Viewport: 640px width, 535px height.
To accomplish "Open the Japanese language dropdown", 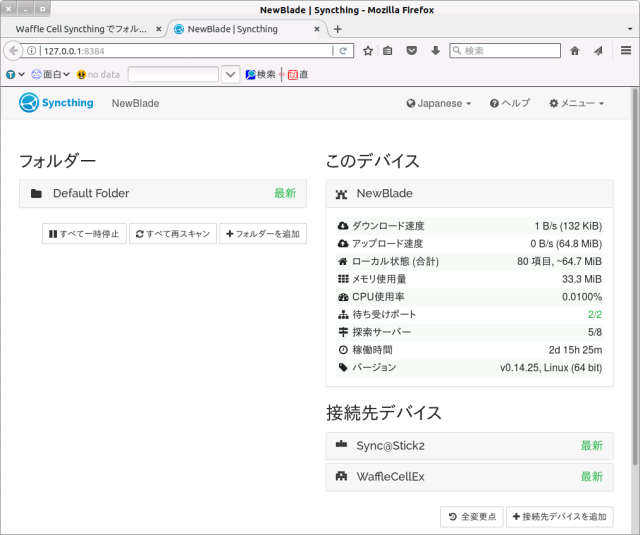I will coord(439,103).
